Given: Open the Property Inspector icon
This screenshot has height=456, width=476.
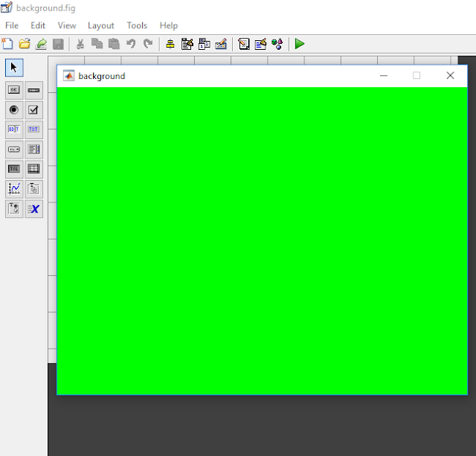Looking at the screenshot, I should click(260, 44).
